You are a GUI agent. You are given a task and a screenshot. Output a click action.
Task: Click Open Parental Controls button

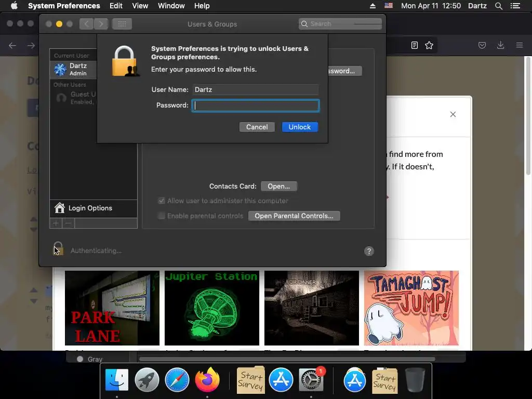[294, 216]
